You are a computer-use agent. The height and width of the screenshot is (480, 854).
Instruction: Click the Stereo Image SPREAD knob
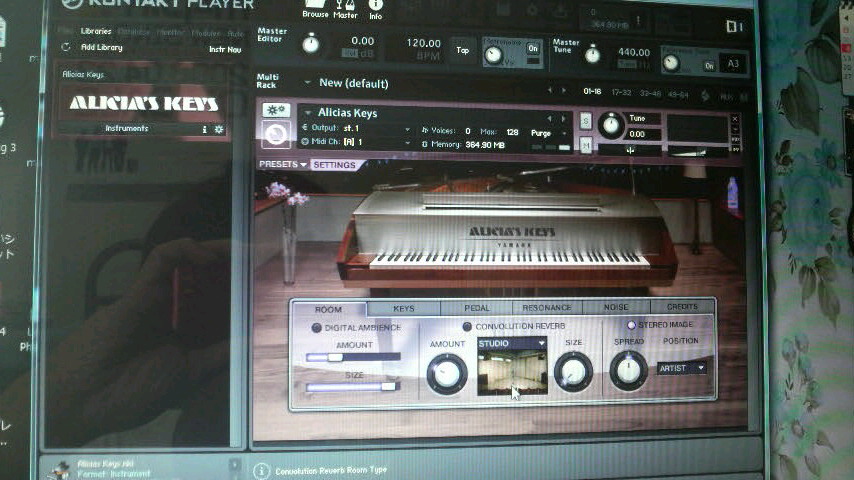[628, 370]
